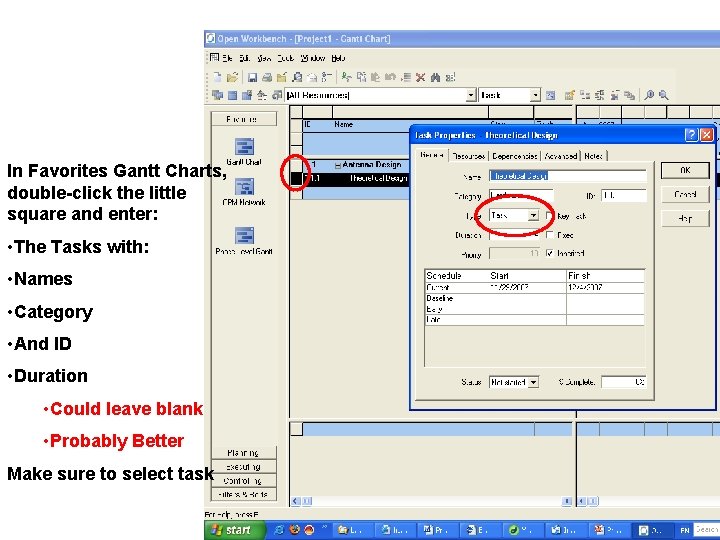Switch to the Notes tab
Screen dimensions: 720x540
point(594,156)
